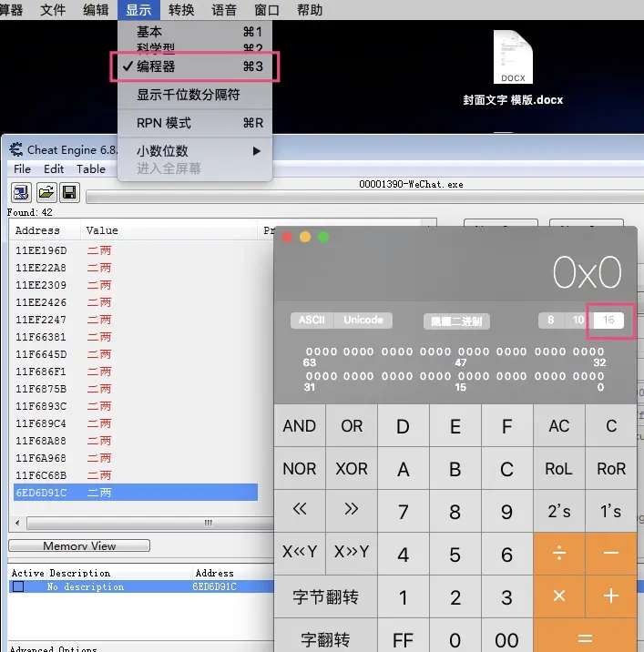Viewport: 644px width, 652px height.
Task: Open Cheat Engine Table menu
Action: click(x=91, y=169)
